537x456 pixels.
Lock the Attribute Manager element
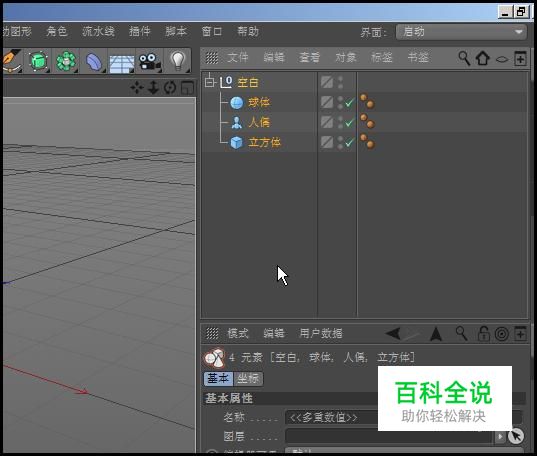(483, 334)
